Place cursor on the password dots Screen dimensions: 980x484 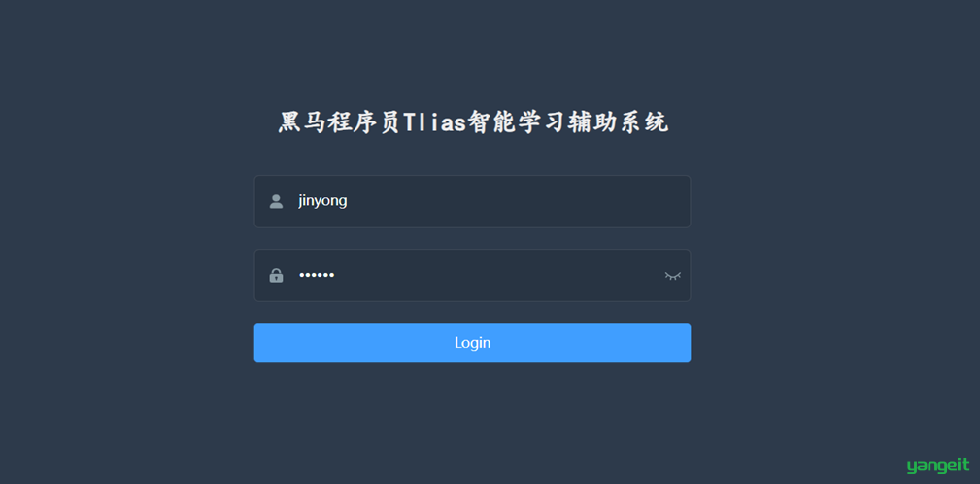tap(317, 275)
